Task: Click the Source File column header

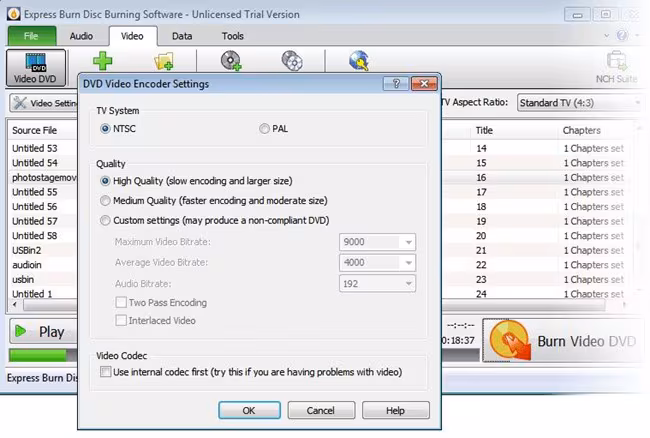Action: pos(34,131)
